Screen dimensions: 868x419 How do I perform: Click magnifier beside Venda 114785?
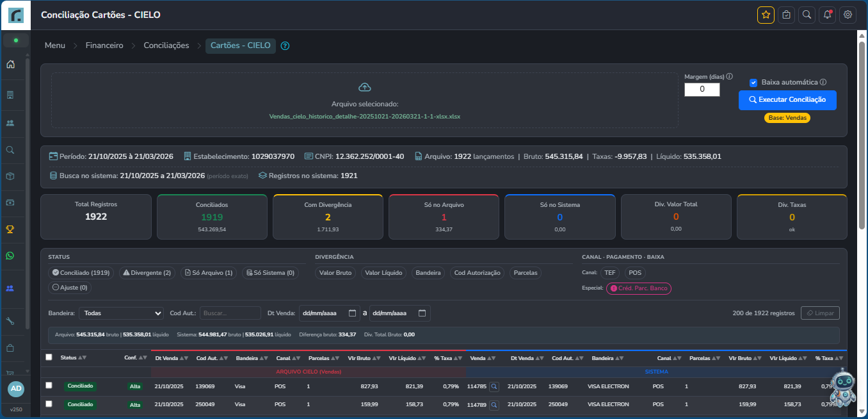(x=494, y=387)
